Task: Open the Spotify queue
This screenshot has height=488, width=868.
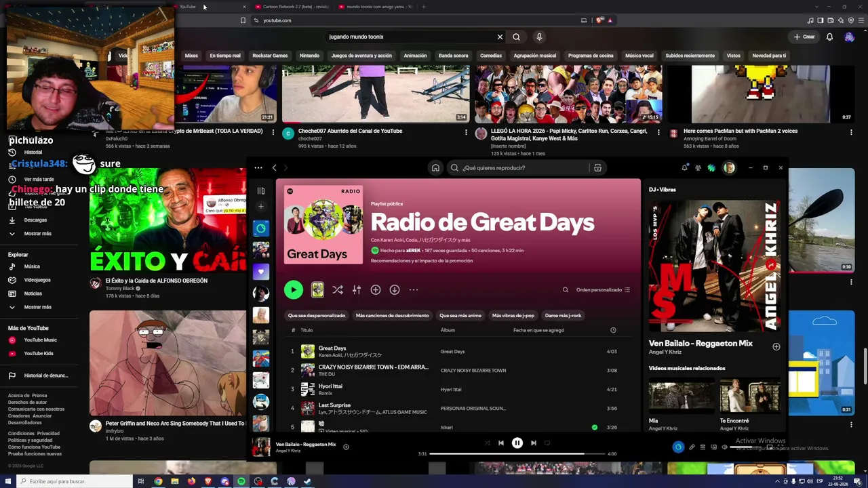Action: coord(703,447)
